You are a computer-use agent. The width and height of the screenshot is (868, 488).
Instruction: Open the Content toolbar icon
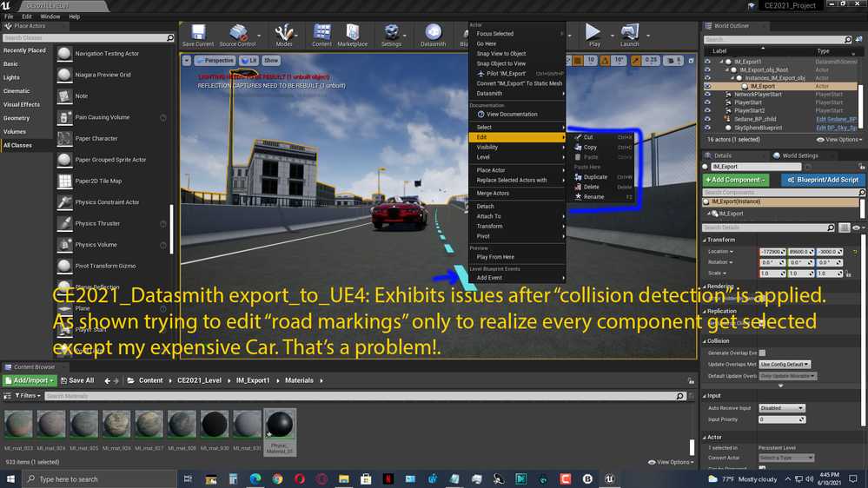tap(321, 35)
